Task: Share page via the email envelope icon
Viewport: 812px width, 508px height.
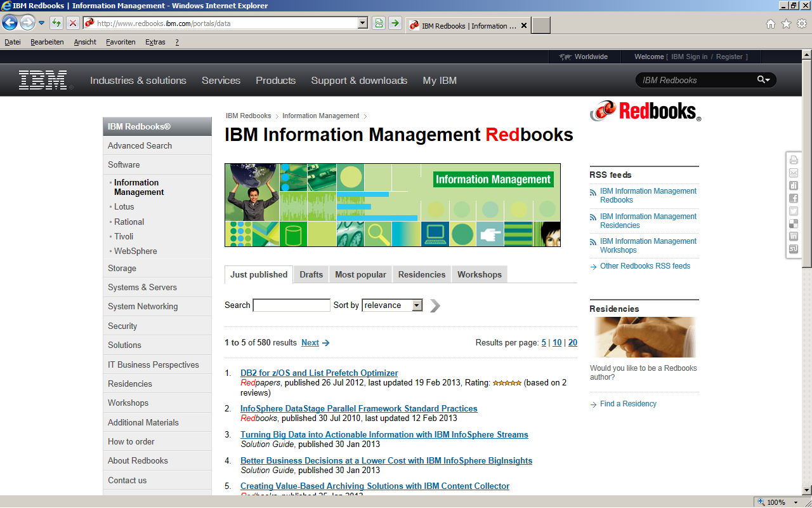Action: (794, 173)
